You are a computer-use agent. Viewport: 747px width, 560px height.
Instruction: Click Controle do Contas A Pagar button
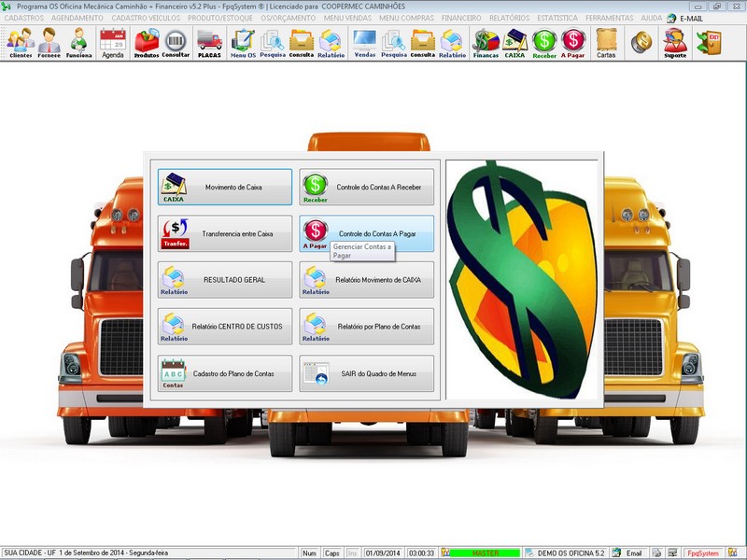366,233
